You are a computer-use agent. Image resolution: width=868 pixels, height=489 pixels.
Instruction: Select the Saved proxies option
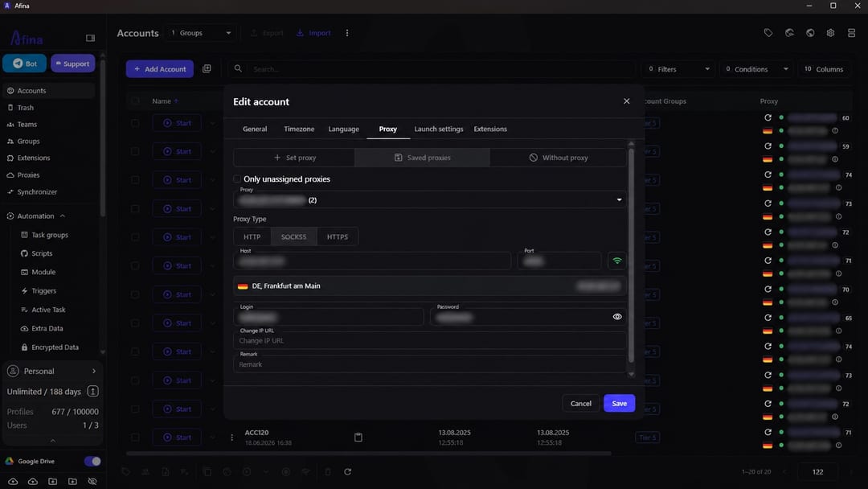423,158
